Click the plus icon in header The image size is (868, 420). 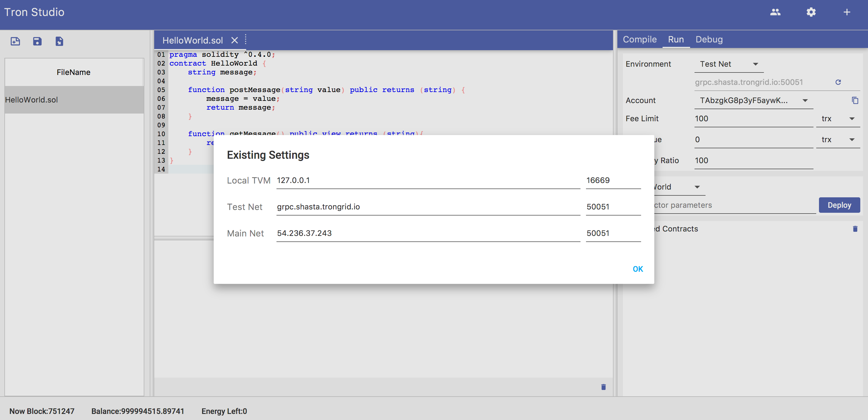point(847,12)
